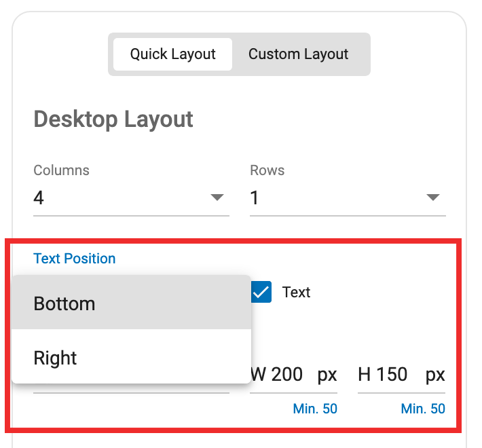This screenshot has width=482, height=448.
Task: Click the Desktop Layout heading
Action: (113, 119)
